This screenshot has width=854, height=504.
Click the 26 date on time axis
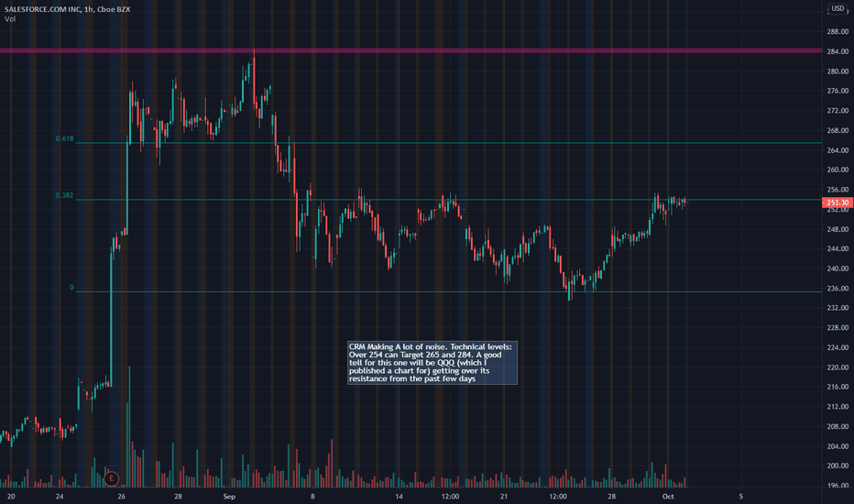pyautogui.click(x=122, y=497)
